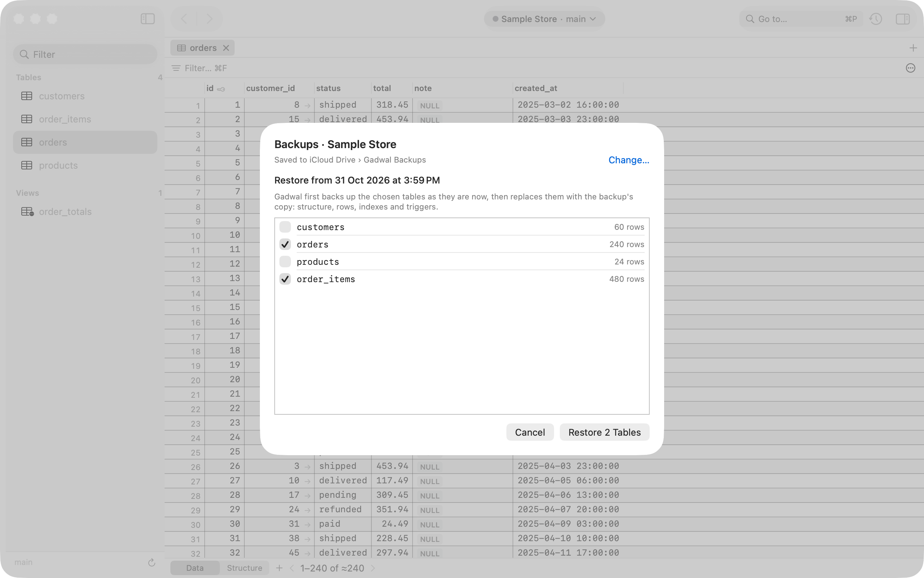
Task: Click the paid status cell
Action: (343, 524)
